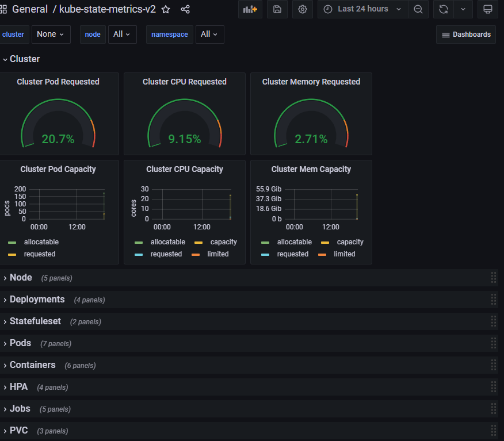Grab the Node row drag handle
The image size is (504, 441).
pos(494,278)
